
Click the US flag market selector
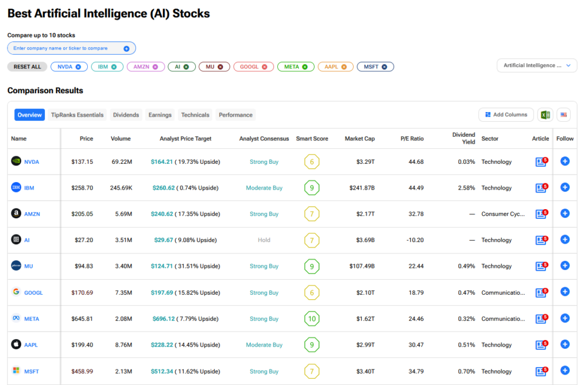click(564, 115)
